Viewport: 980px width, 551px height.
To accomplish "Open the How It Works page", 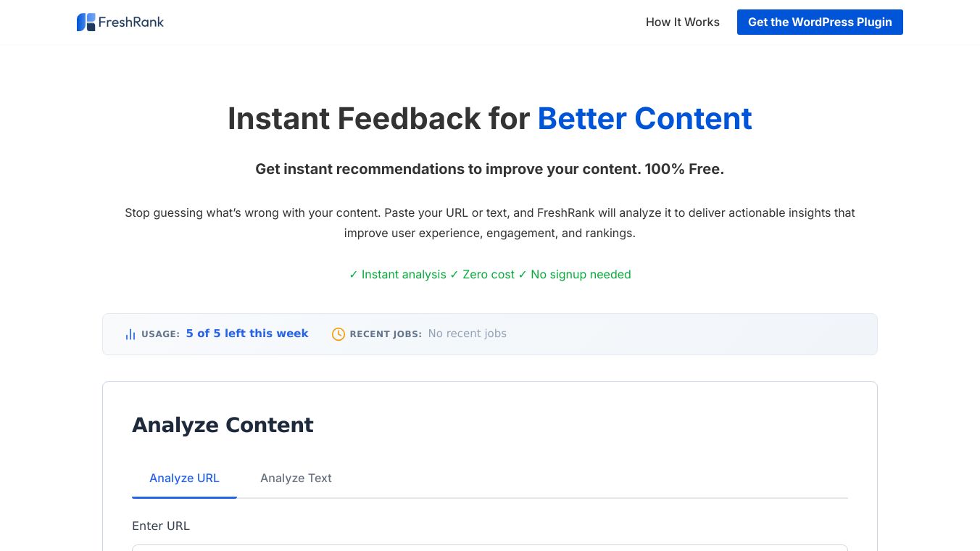I will tap(682, 22).
